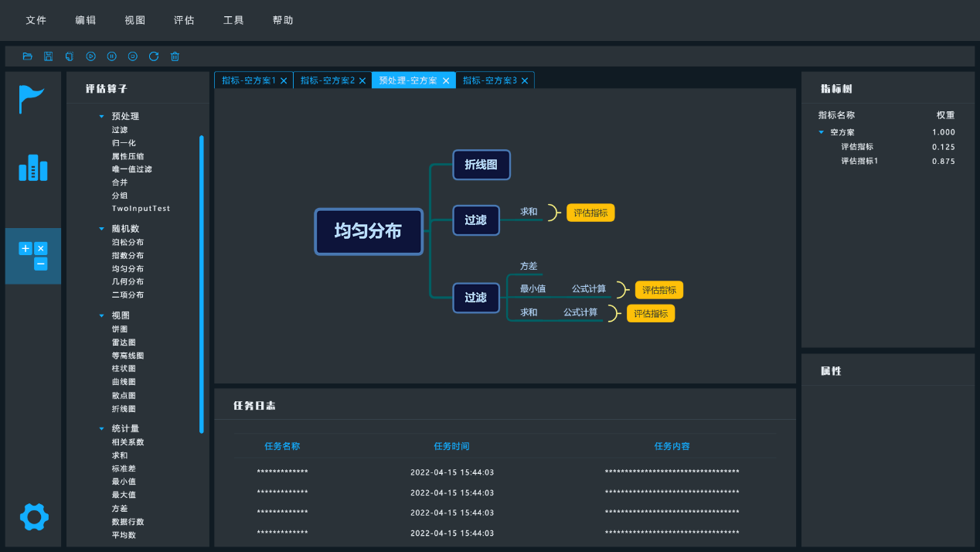980x552 pixels.
Task: Collapse the 空方案 node in 指标树
Action: (x=822, y=133)
